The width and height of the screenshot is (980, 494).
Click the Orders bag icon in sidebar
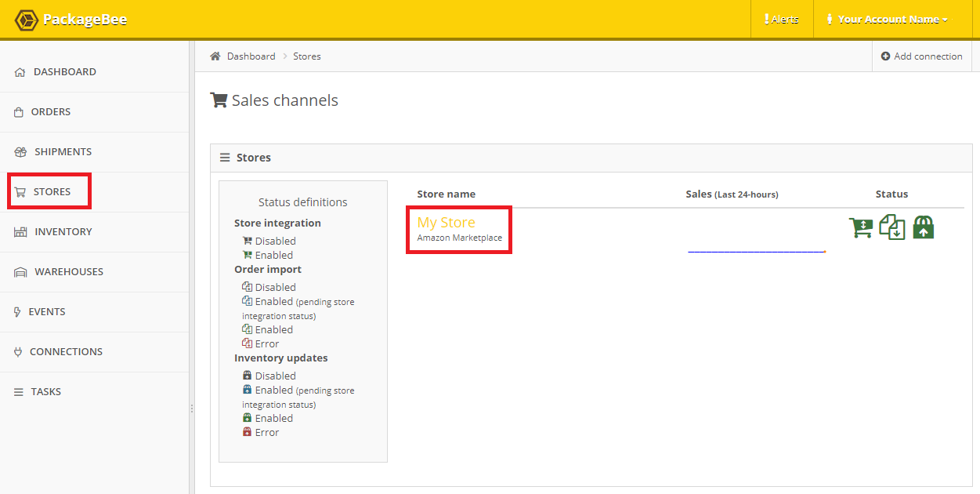(x=19, y=112)
